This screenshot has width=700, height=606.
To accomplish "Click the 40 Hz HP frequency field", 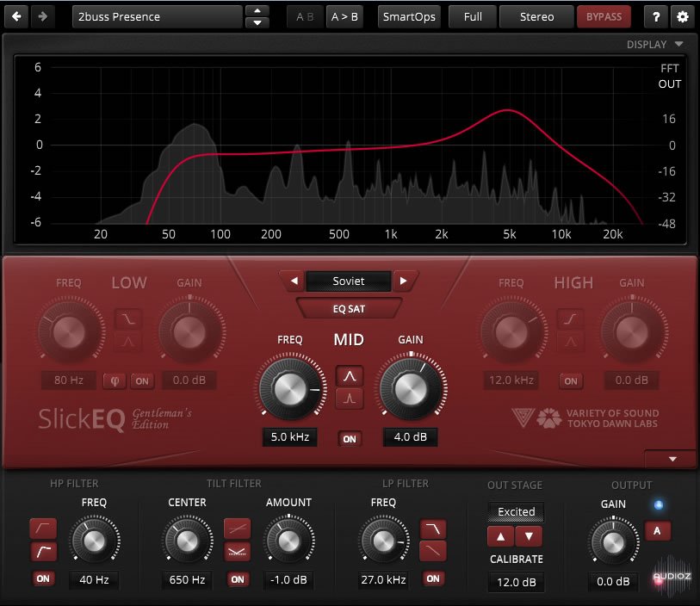I will click(94, 579).
